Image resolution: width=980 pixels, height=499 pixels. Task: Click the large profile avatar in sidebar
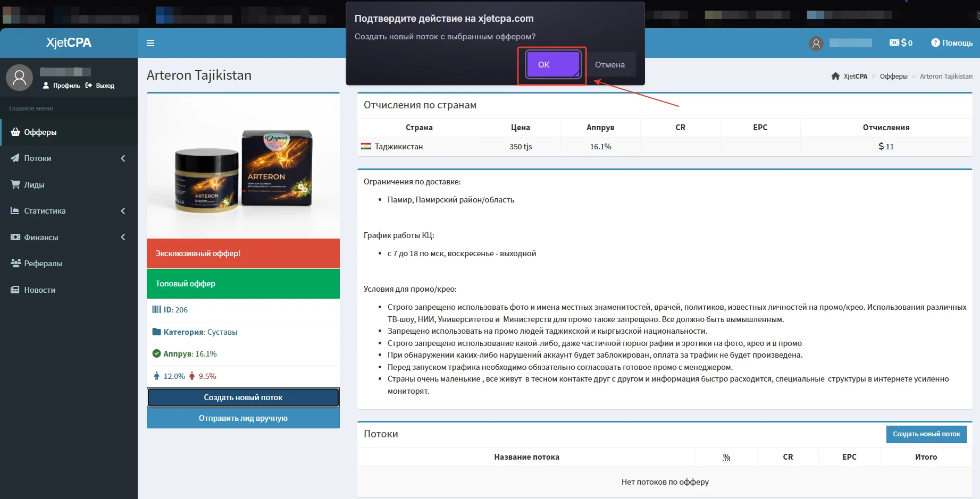pos(19,78)
